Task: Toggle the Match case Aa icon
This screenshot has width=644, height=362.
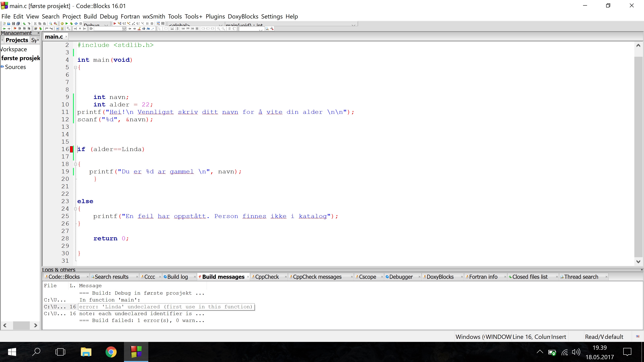Action: coord(148,29)
